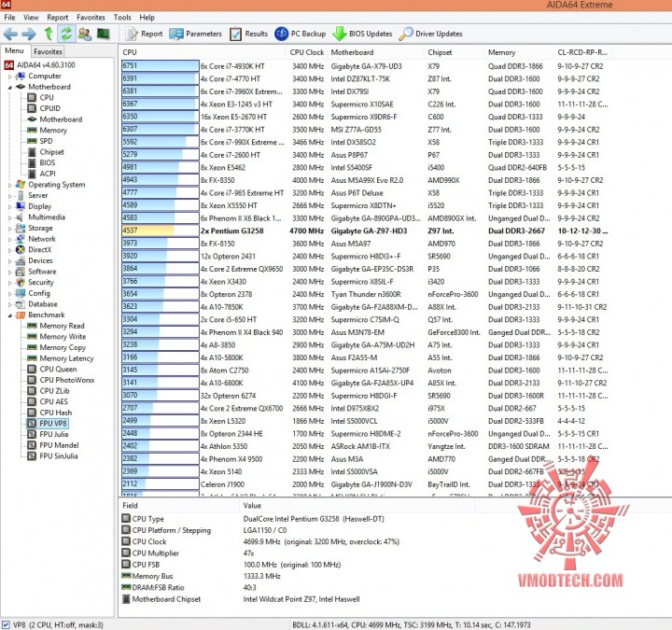Click the CL-RCD-RP-R column header
The height and width of the screenshot is (630, 672).
(582, 52)
